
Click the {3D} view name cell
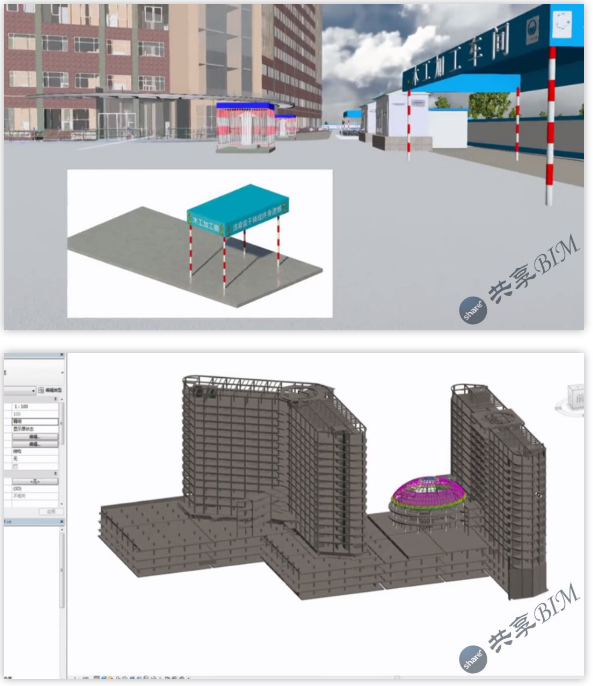point(35,489)
